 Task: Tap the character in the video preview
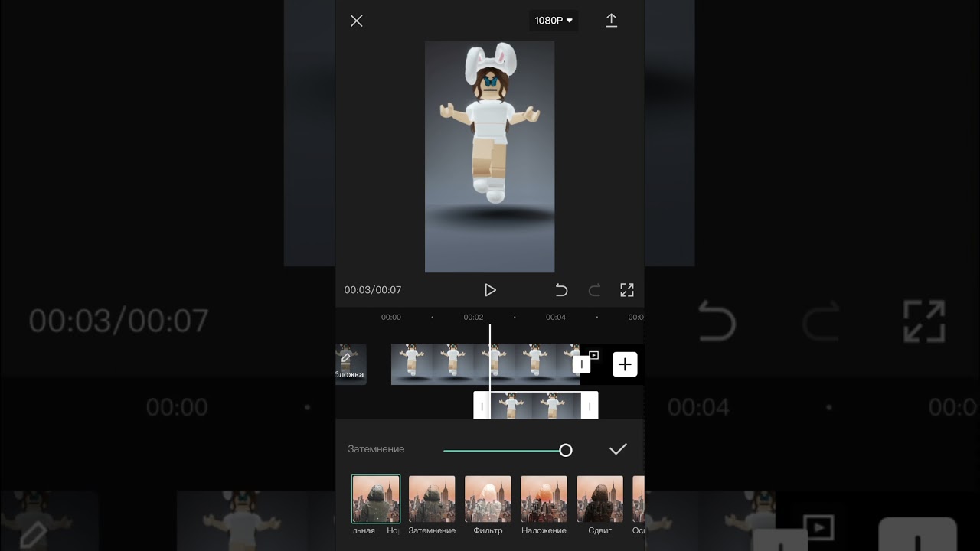[490, 122]
